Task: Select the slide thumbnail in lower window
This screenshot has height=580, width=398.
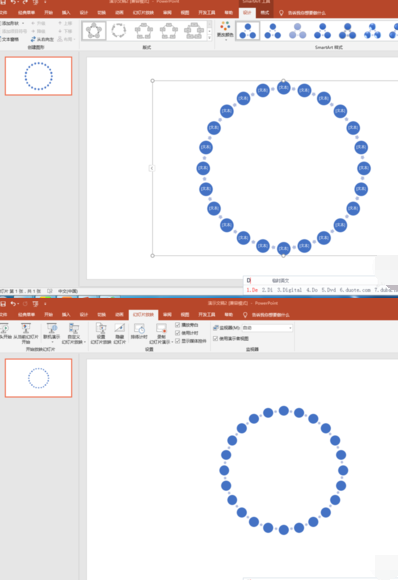Action: (x=38, y=378)
